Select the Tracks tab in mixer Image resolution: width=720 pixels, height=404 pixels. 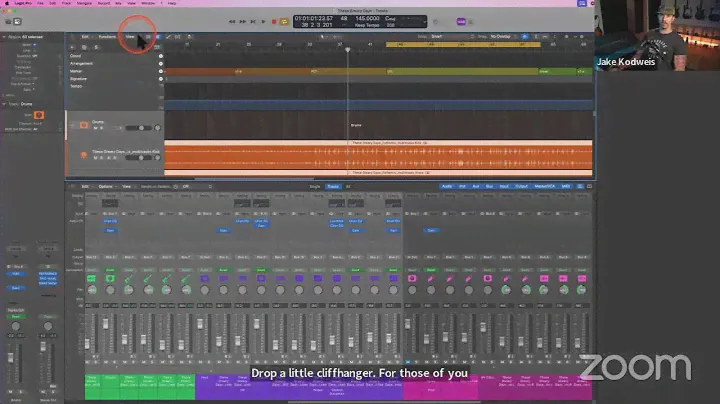point(333,186)
